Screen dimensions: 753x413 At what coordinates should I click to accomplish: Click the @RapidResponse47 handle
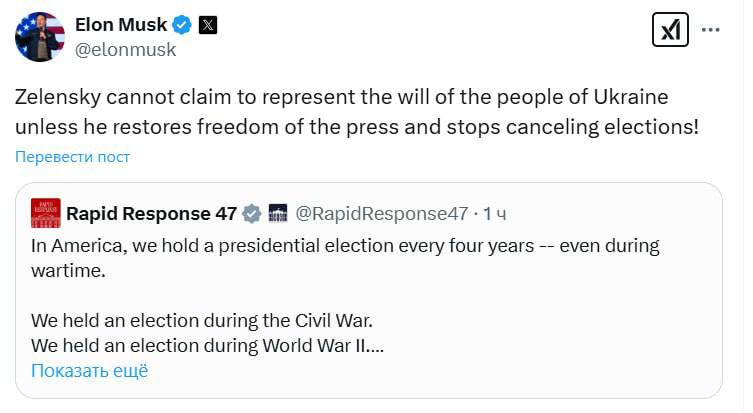pyautogui.click(x=382, y=213)
